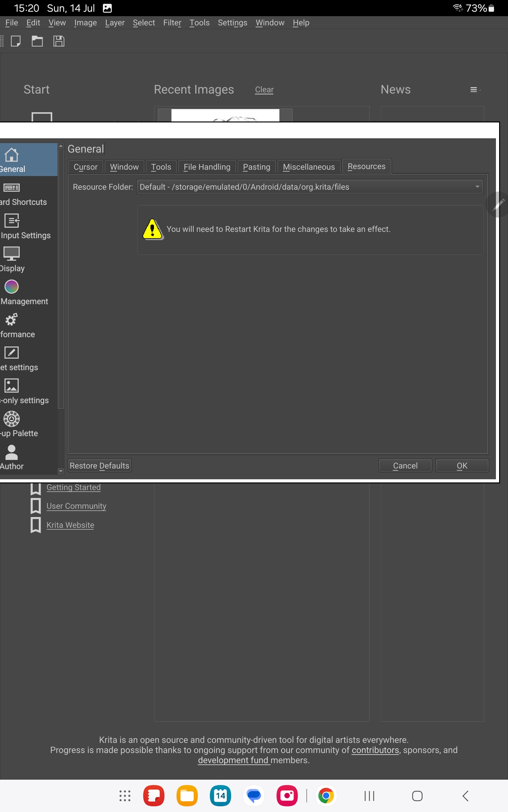The image size is (508, 812).
Task: Tap the Android back button
Action: point(465,796)
